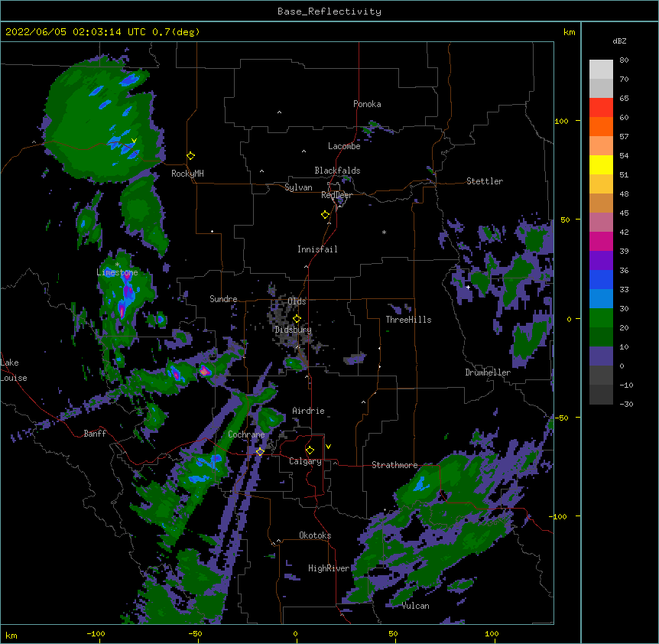Click the 100 tick on vertical axis
The image size is (659, 644).
(x=561, y=121)
